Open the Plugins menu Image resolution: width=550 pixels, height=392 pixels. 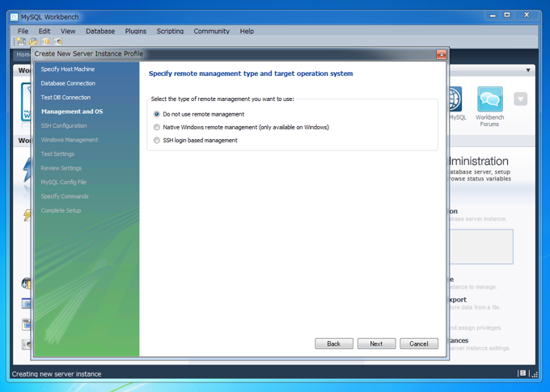click(135, 32)
